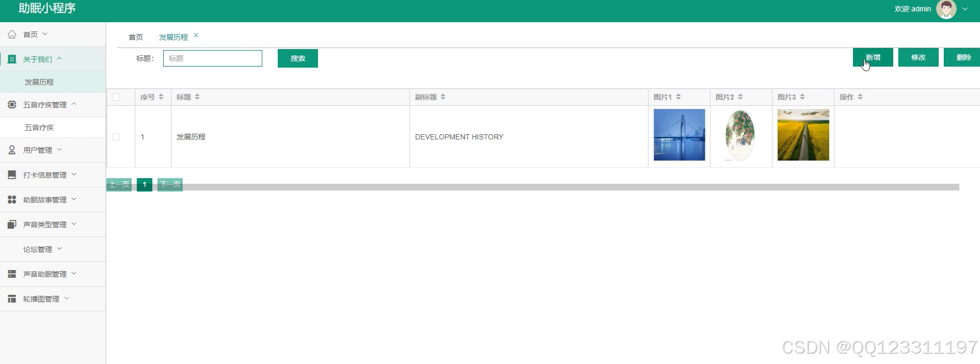
Task: Expand the 论坛管理 menu chevron
Action: coord(59,249)
